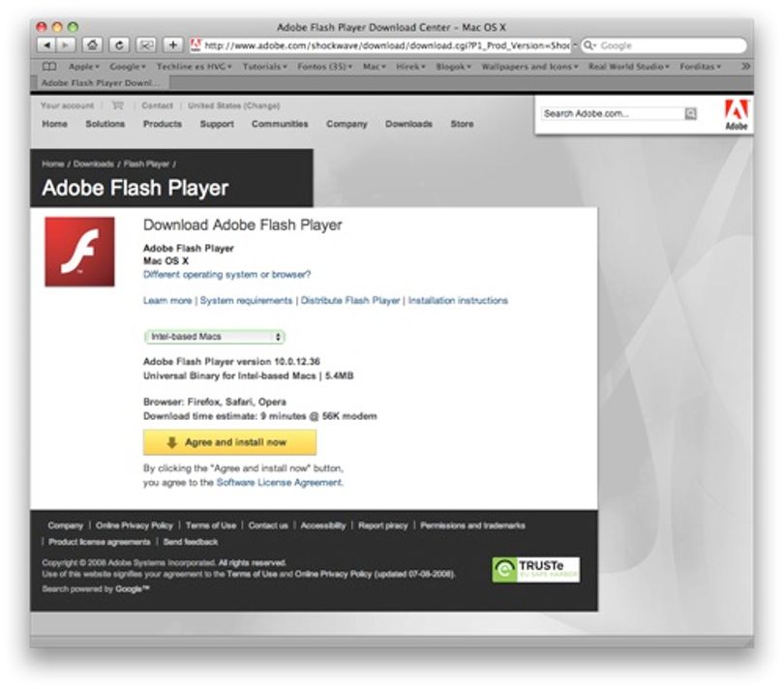784x689 pixels.
Task: Open the Intel-based Macs dropdown
Action: 215,337
